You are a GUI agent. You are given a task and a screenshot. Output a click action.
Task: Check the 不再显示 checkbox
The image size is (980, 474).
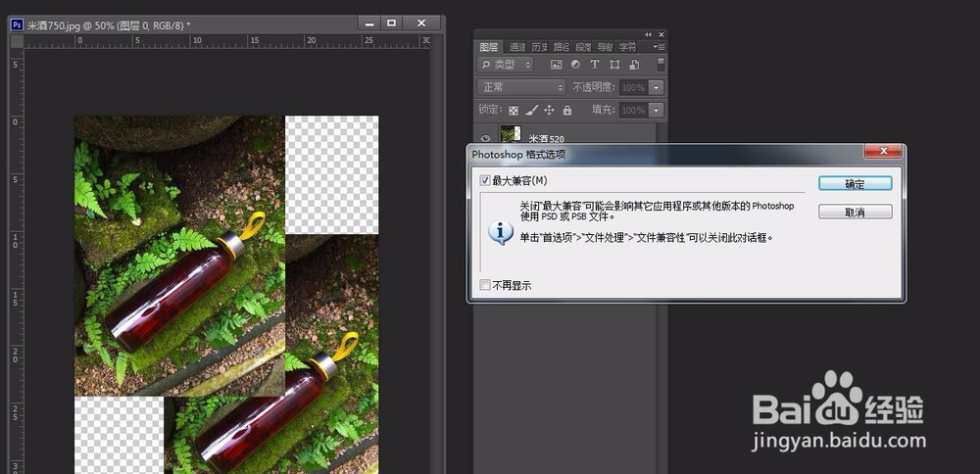[x=485, y=285]
